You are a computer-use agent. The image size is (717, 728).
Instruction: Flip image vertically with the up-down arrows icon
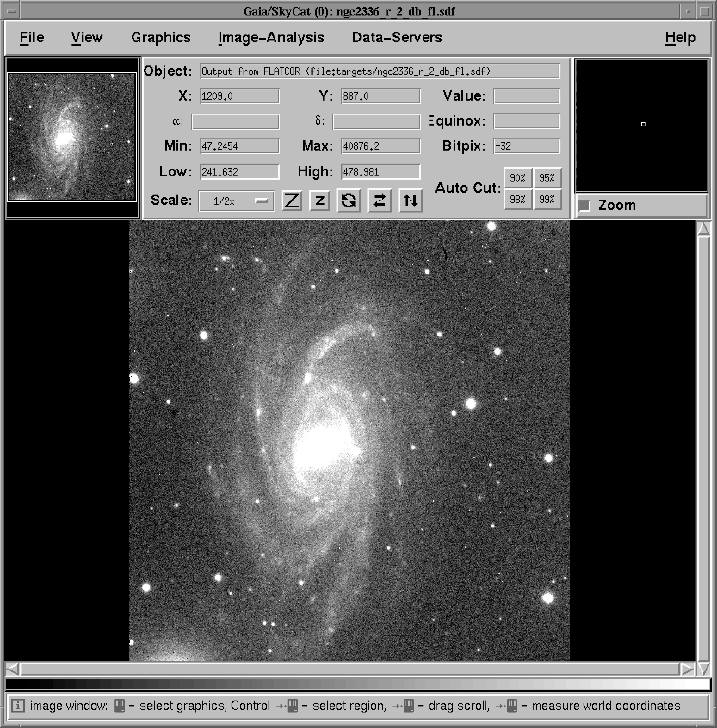[410, 200]
